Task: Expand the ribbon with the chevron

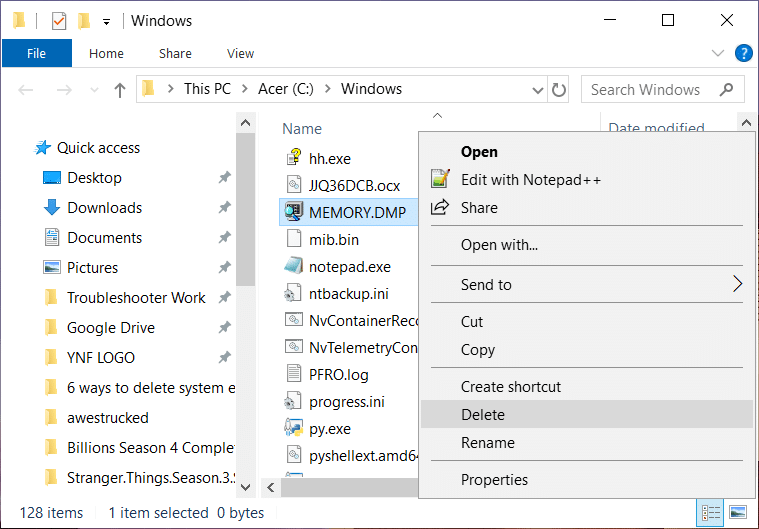Action: 717,53
